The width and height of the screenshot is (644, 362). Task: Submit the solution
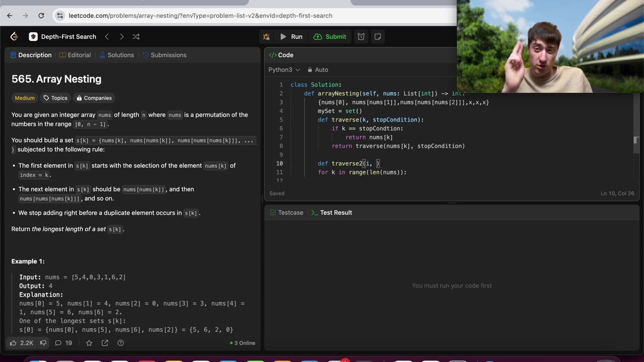pos(330,37)
